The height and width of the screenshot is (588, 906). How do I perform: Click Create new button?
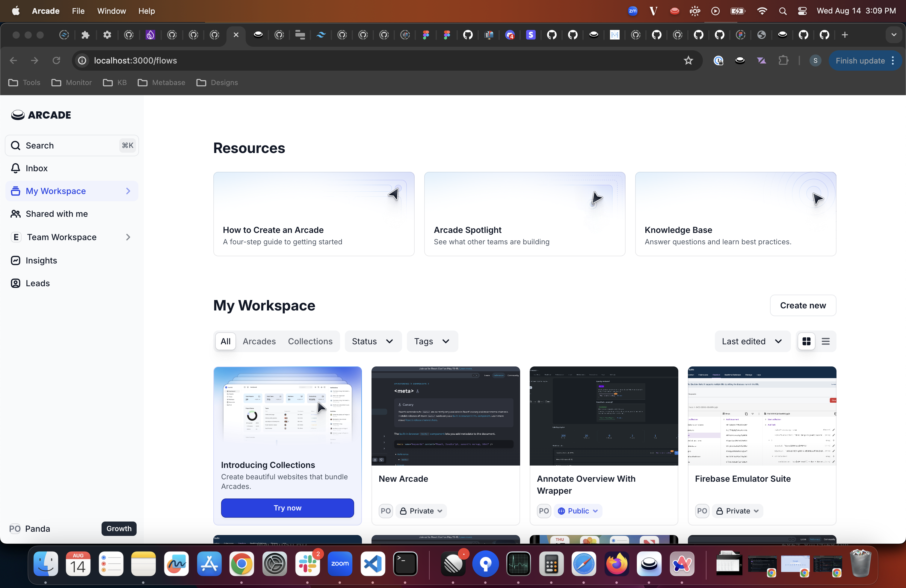click(x=803, y=305)
